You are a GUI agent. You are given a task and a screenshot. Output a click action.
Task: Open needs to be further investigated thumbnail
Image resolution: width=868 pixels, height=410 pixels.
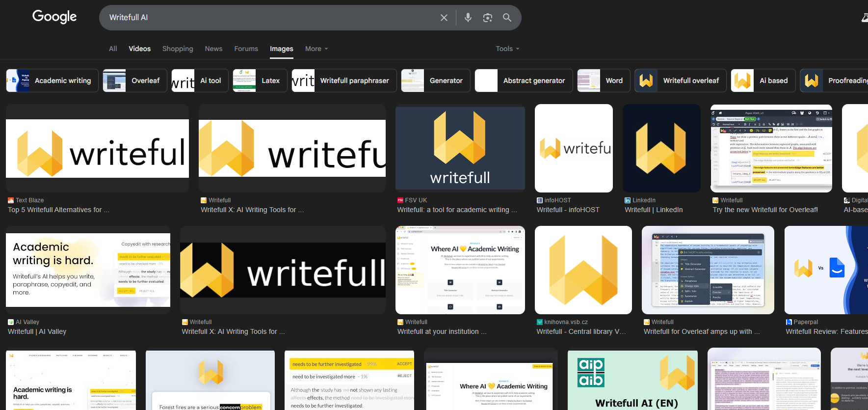point(349,379)
